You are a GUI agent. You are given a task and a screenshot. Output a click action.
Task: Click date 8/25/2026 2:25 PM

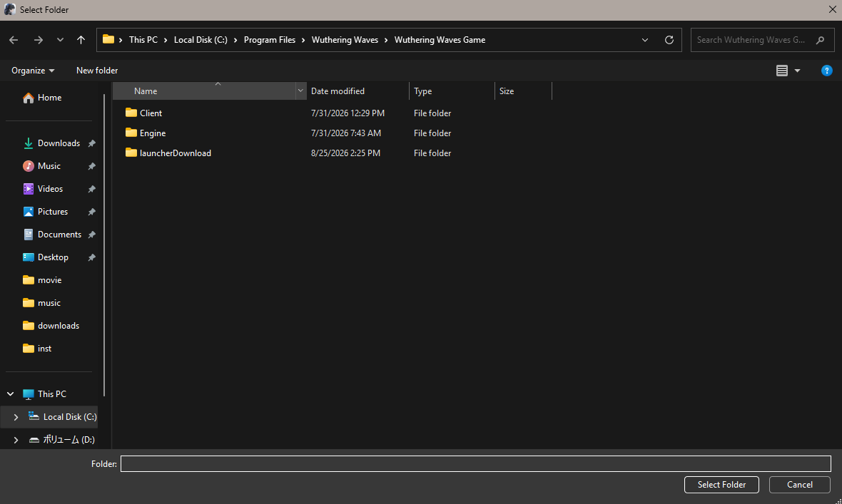pos(345,153)
